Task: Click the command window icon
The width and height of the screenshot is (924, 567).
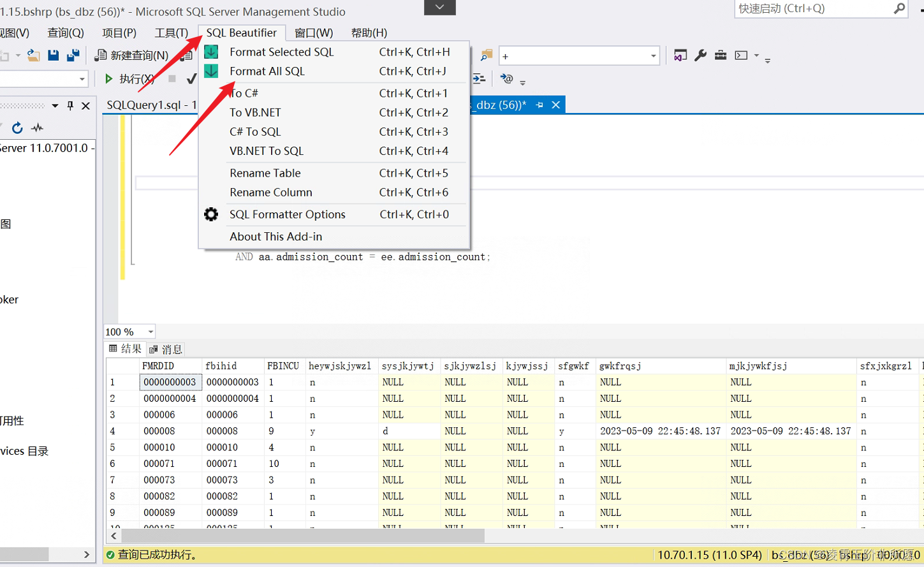Action: 741,55
